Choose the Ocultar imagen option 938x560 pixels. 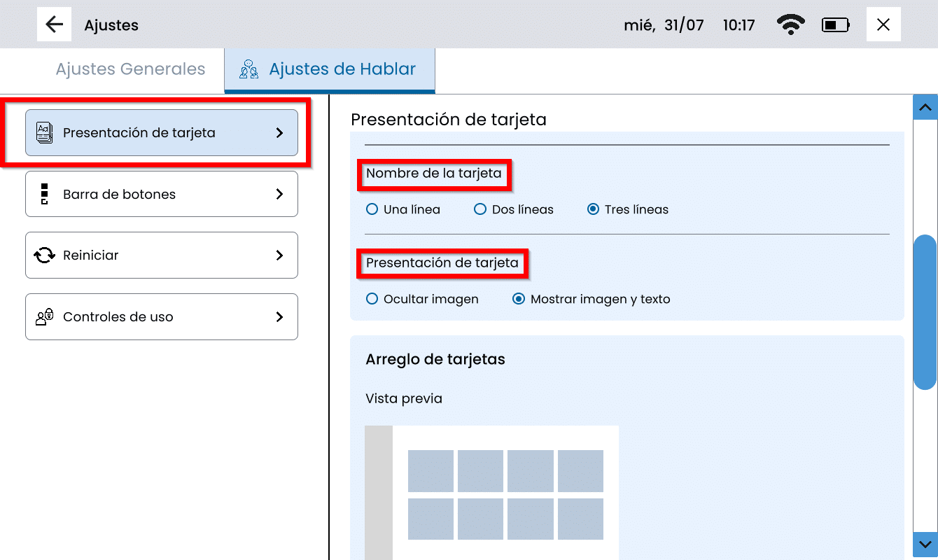coord(372,299)
